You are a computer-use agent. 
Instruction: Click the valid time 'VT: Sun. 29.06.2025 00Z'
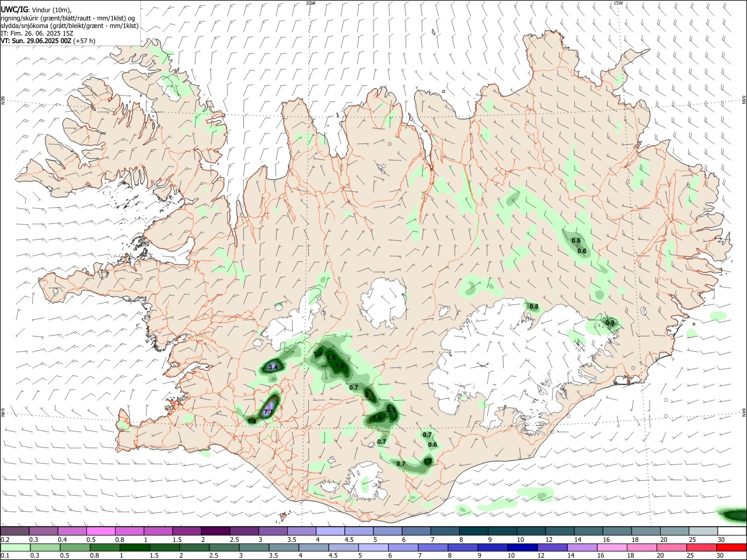point(36,41)
